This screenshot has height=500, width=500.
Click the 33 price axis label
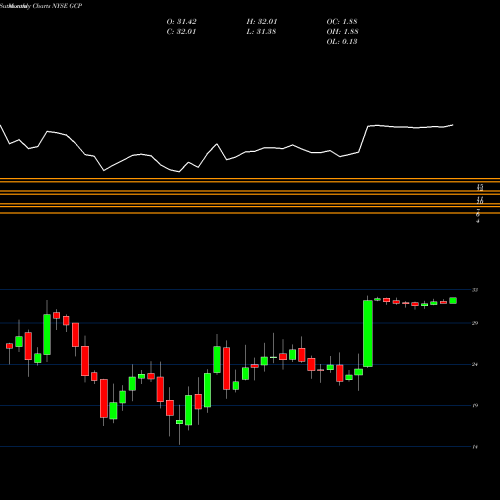coord(475,290)
